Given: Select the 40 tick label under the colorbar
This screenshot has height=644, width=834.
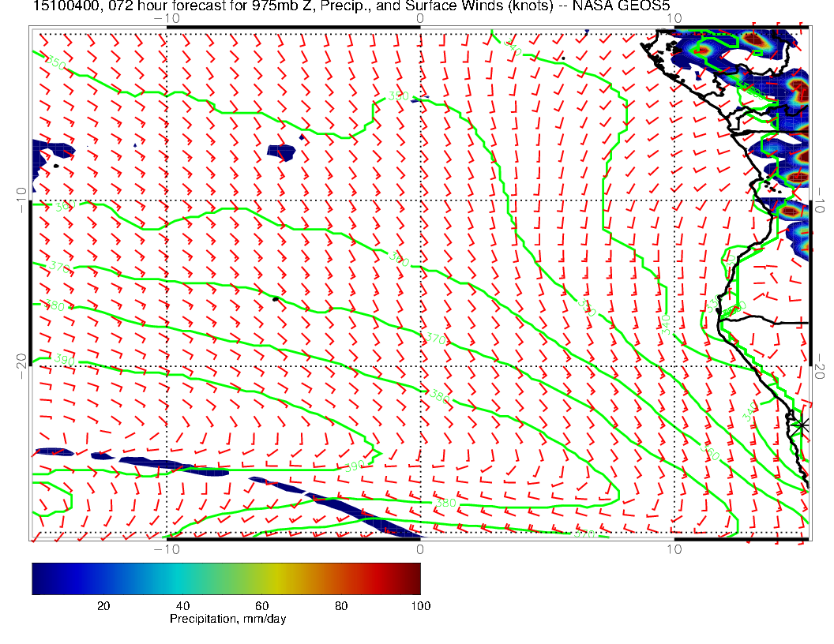Looking at the screenshot, I should click(x=182, y=605).
